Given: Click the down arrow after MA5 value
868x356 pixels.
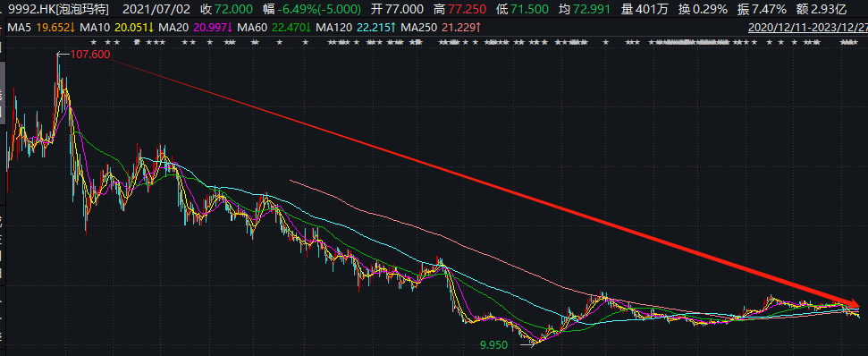Looking at the screenshot, I should click(x=72, y=27).
